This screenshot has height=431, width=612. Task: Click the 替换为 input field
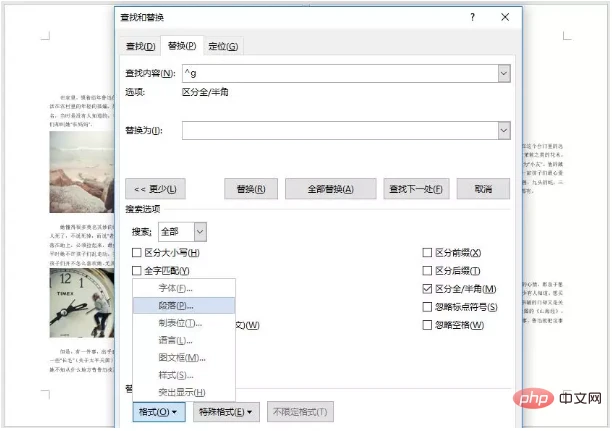point(340,130)
